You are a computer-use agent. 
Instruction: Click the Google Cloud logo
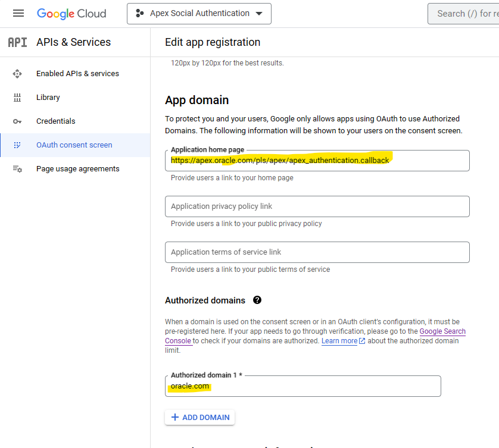[x=71, y=13]
